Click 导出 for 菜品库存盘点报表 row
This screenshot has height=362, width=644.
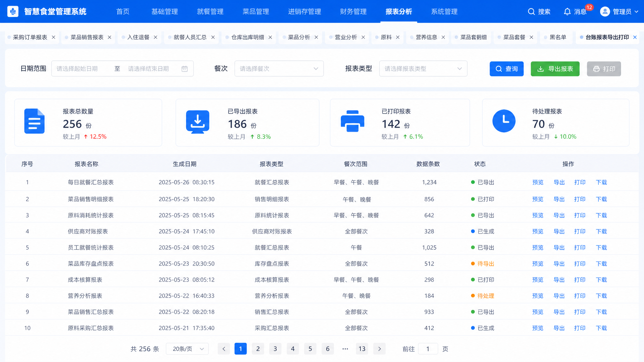click(x=559, y=264)
